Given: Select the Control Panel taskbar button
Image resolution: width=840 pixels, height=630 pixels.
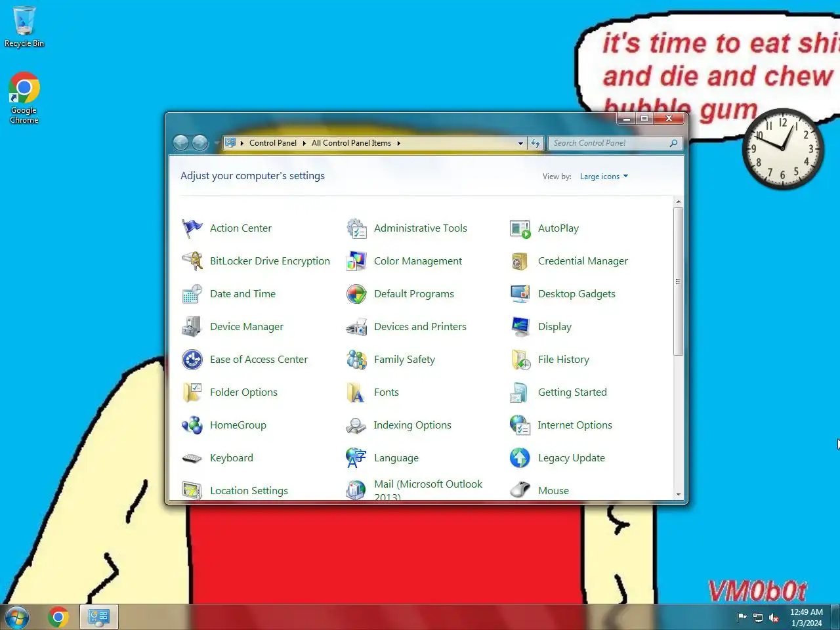Looking at the screenshot, I should 99,617.
